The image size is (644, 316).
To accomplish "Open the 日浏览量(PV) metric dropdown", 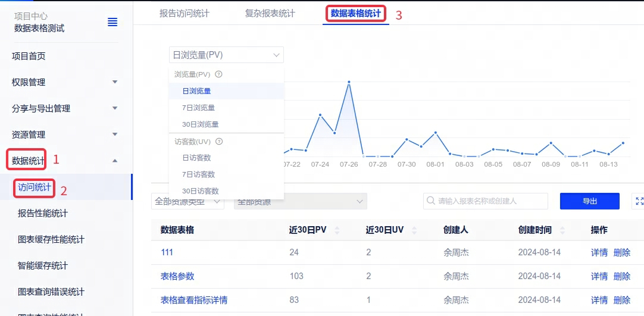I will [x=226, y=55].
